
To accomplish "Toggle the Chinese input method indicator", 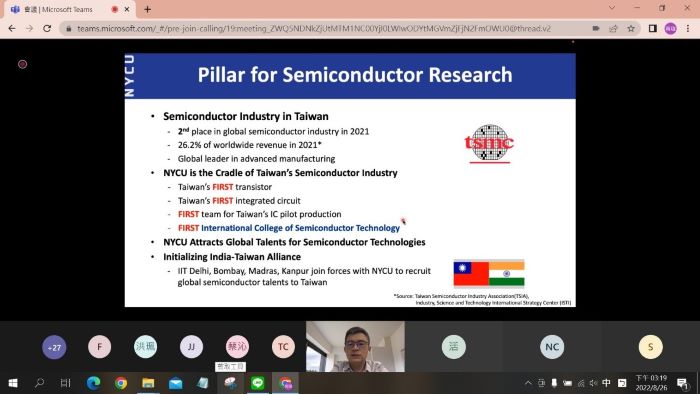I will click(606, 383).
